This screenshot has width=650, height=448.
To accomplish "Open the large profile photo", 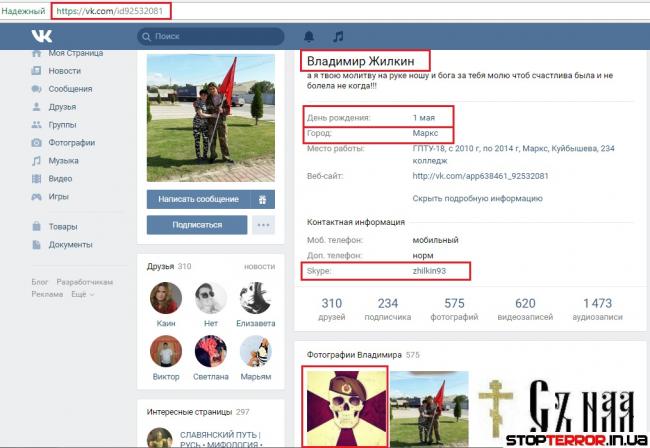I will pyautogui.click(x=211, y=118).
